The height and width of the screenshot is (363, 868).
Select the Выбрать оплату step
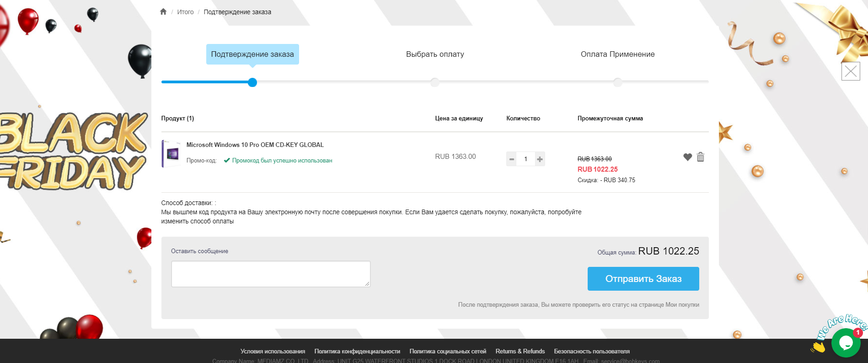pos(435,54)
